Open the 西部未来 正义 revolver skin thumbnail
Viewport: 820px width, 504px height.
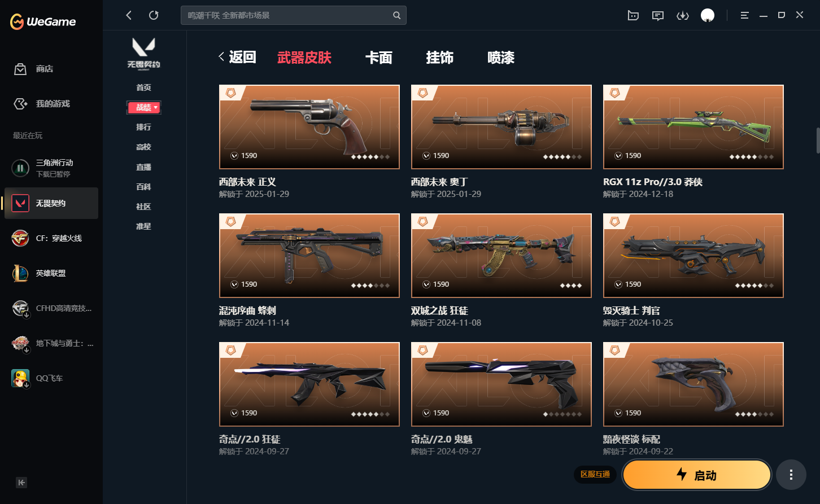(x=309, y=127)
